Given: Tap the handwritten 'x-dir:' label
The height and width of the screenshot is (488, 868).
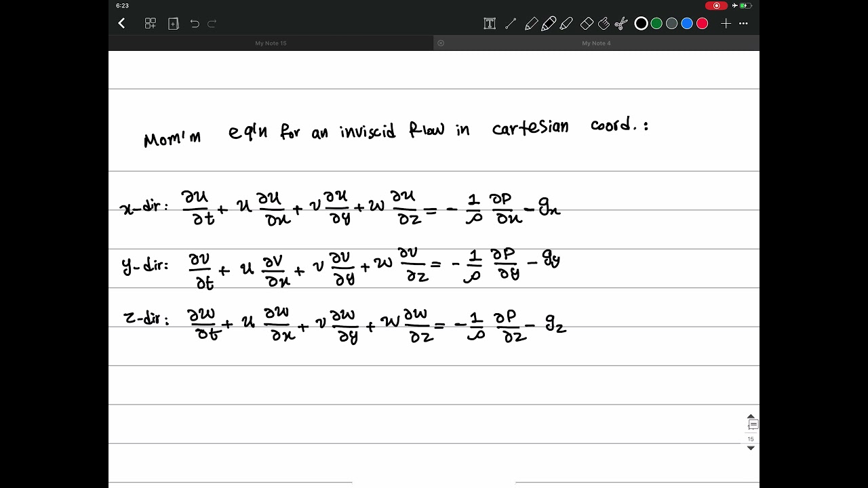Looking at the screenshot, I should click(x=144, y=208).
